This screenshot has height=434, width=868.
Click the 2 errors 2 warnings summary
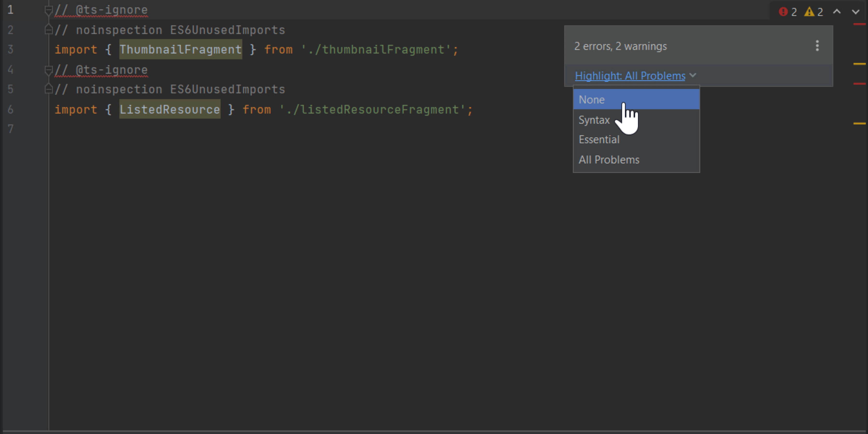pyautogui.click(x=620, y=46)
